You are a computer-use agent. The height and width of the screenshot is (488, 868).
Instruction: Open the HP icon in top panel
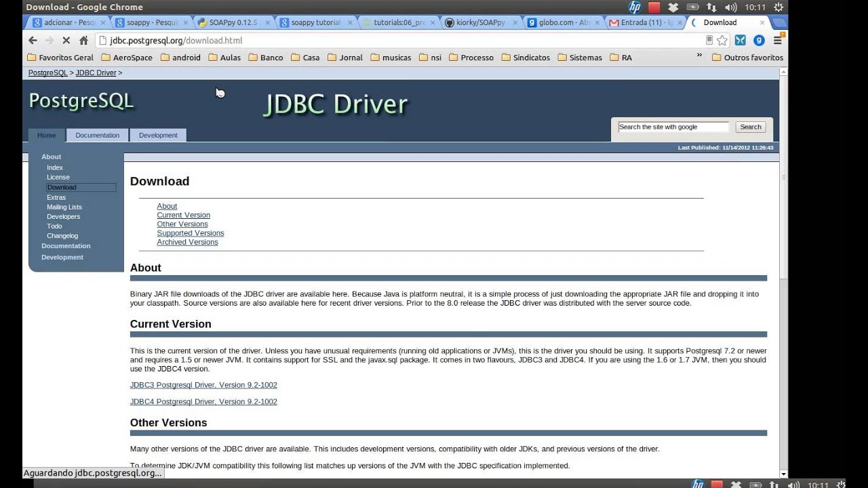point(635,7)
